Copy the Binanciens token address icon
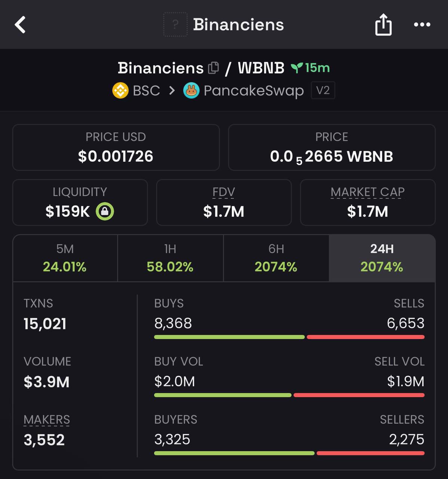The width and height of the screenshot is (448, 479). [213, 68]
